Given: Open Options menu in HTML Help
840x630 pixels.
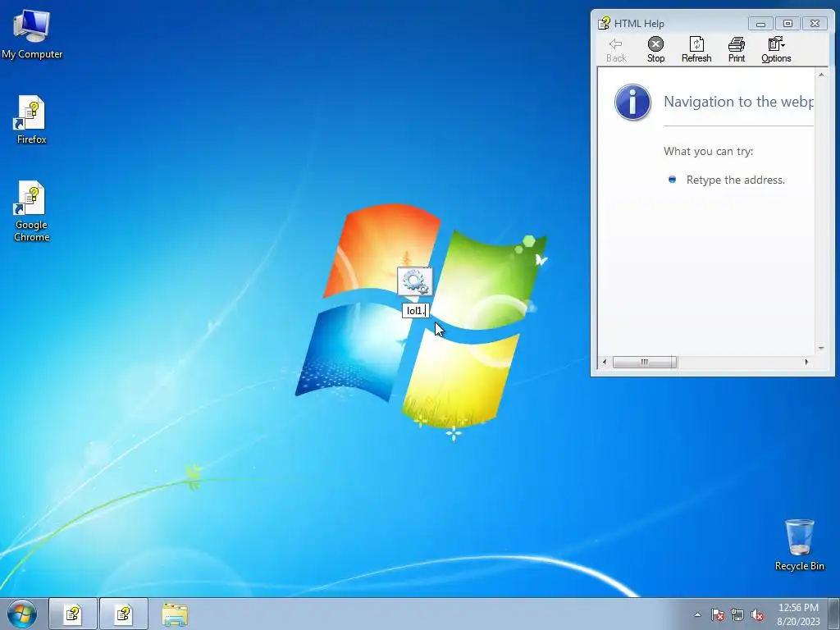Looking at the screenshot, I should (776, 50).
